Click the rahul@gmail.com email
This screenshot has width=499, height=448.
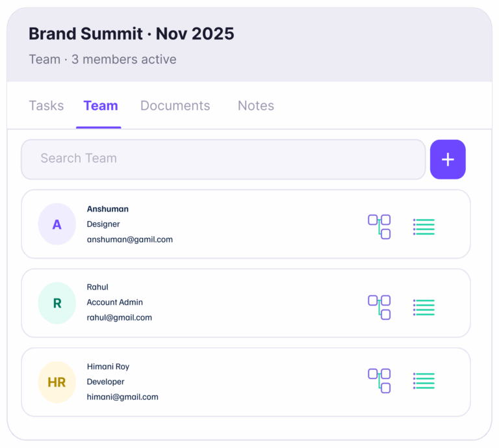[x=120, y=318]
